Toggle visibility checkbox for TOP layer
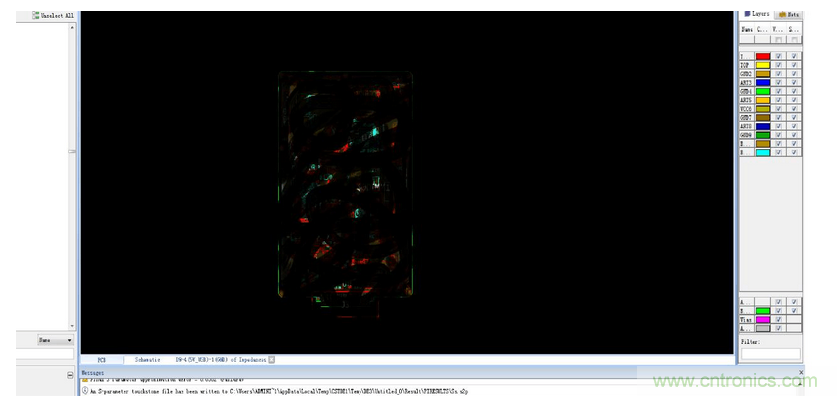The image size is (837, 396). pos(779,65)
